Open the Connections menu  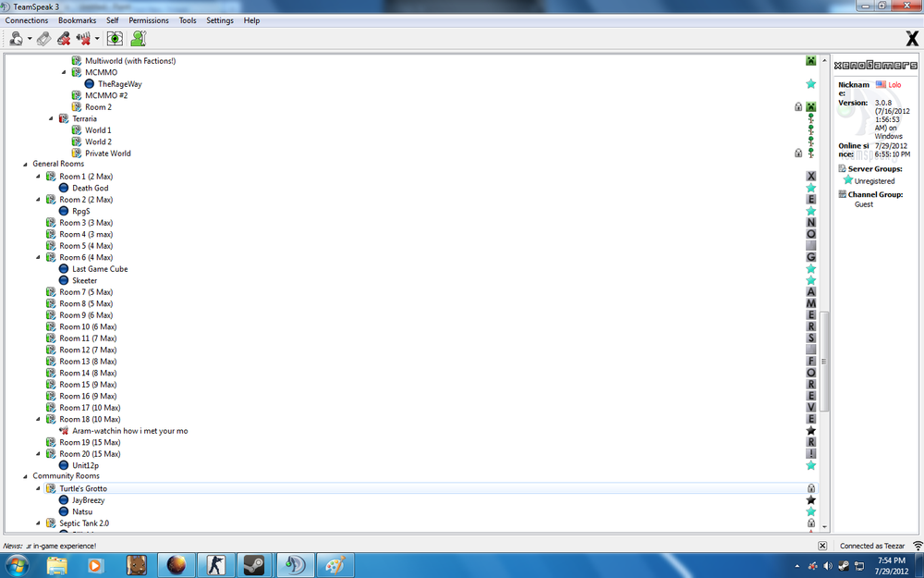(x=27, y=20)
